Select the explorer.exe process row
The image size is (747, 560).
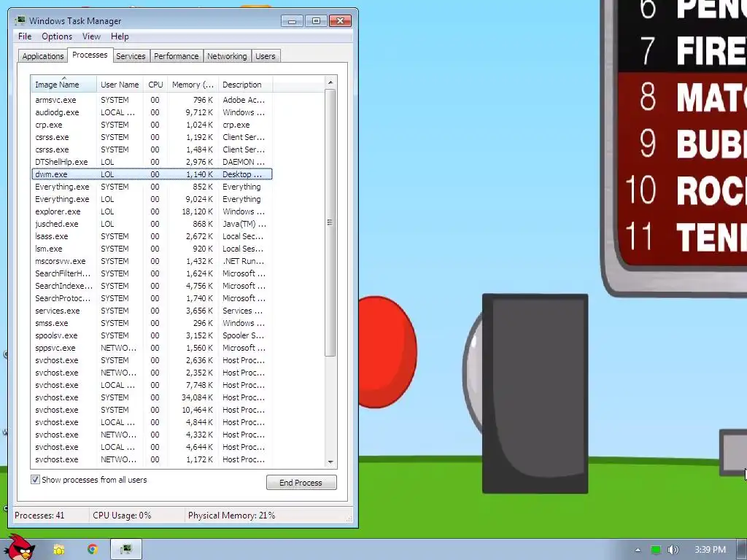[x=152, y=211]
